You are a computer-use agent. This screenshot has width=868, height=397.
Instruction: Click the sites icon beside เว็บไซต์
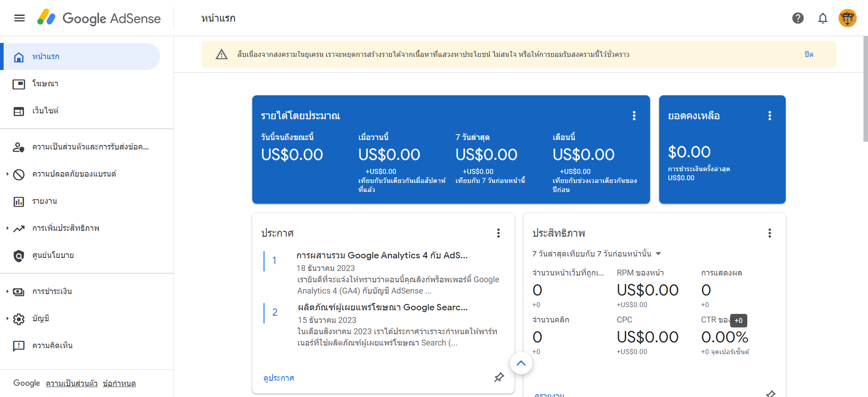(19, 111)
